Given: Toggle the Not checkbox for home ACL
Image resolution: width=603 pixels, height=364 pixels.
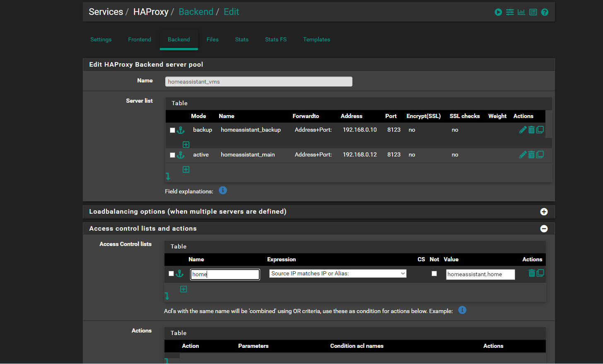Looking at the screenshot, I should [x=434, y=274].
